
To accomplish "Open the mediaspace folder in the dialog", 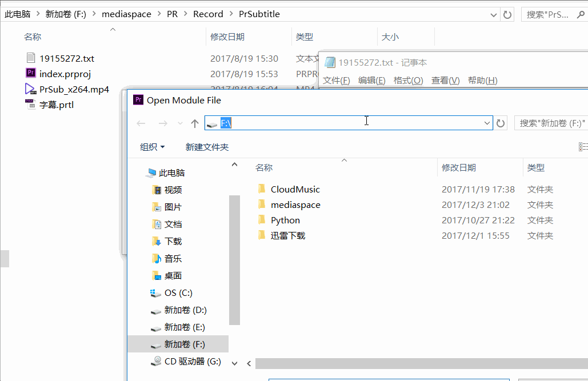I will (295, 204).
